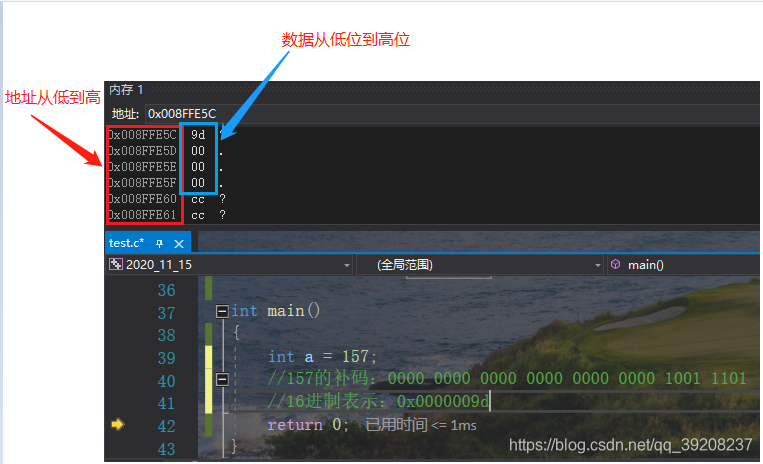Screen dimensions: 763x464
Task: Click line number 39 in gutter
Action: pos(166,358)
